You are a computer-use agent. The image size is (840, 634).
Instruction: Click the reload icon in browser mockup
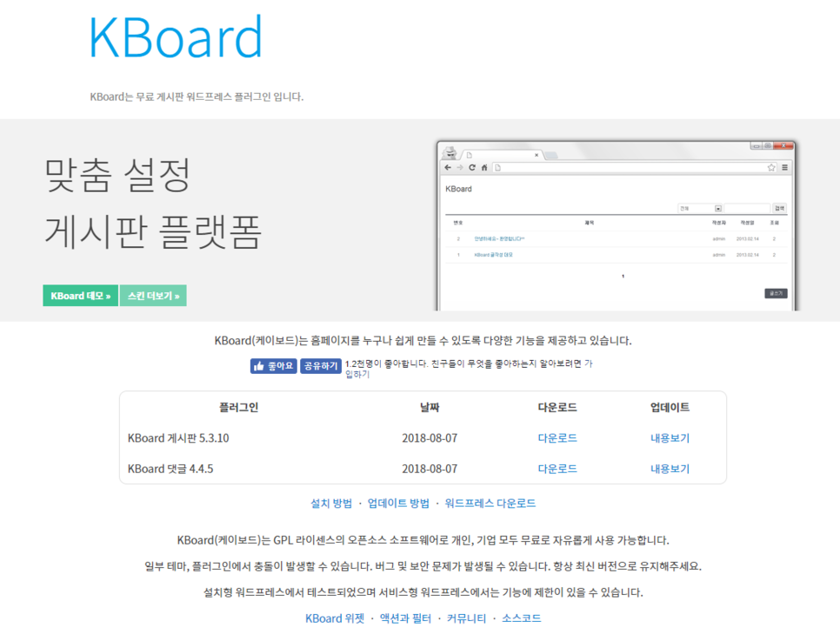(x=472, y=168)
